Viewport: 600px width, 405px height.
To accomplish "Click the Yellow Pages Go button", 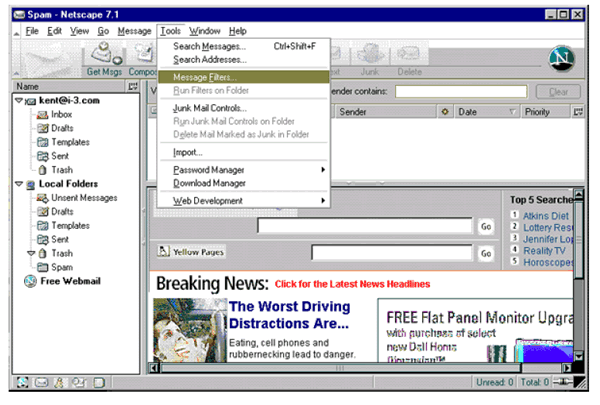I will tap(486, 253).
